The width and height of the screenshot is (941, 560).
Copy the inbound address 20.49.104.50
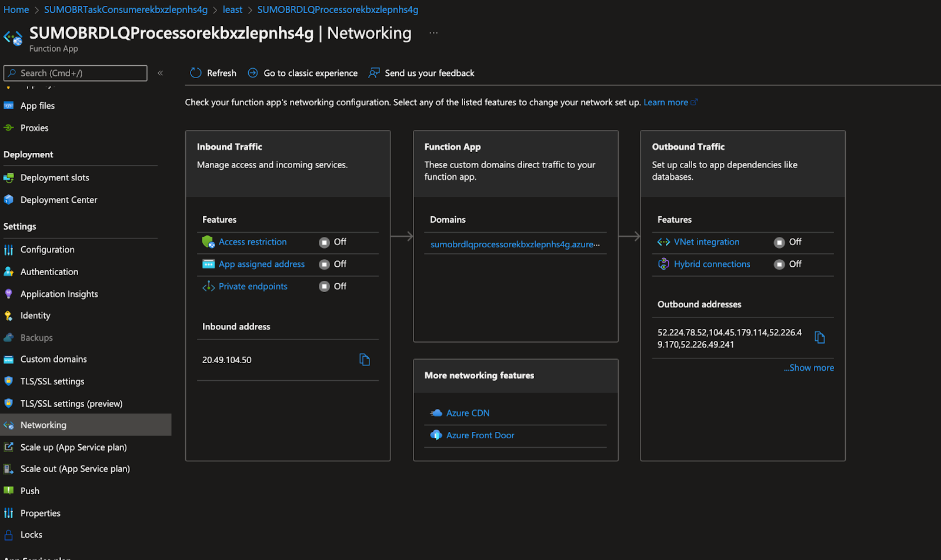tap(365, 359)
